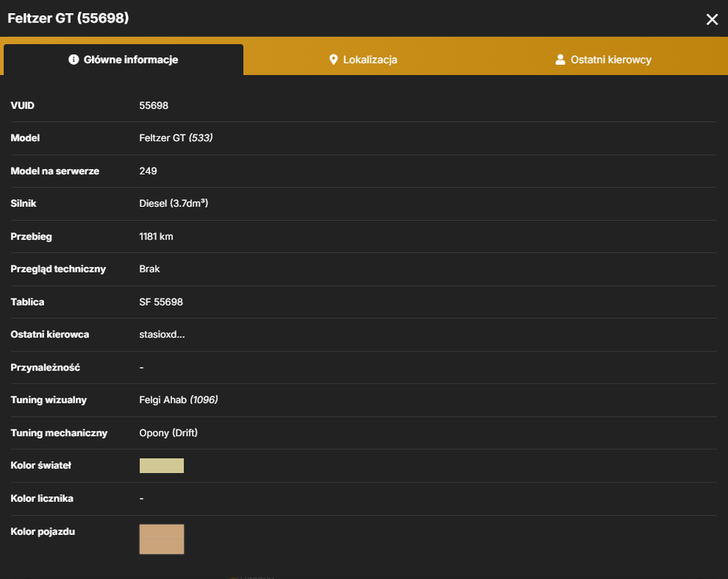Screen dimensions: 728x579
Task: Click the Felgi Ahab (1096) tuning entry
Action: (179, 400)
